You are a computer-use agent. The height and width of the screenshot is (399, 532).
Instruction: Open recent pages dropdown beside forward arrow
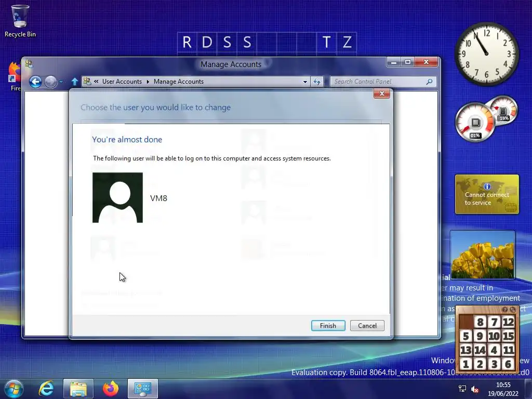[61, 82]
